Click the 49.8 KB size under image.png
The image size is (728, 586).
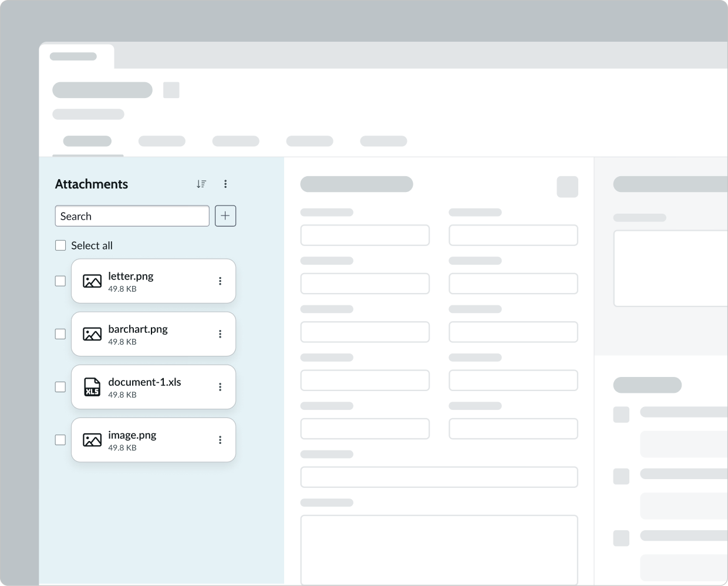coord(122,447)
